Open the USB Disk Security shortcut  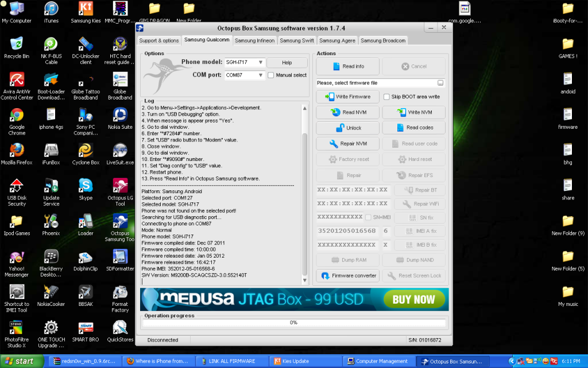pyautogui.click(x=17, y=192)
